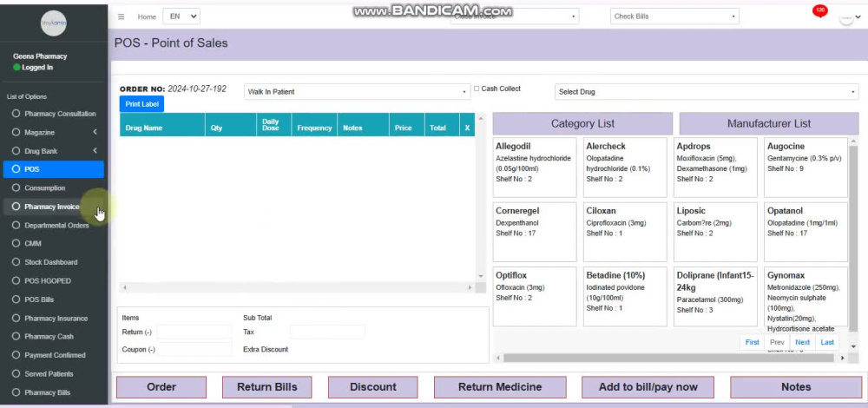
Task: Click circle icon beside Served Patients
Action: point(16,373)
